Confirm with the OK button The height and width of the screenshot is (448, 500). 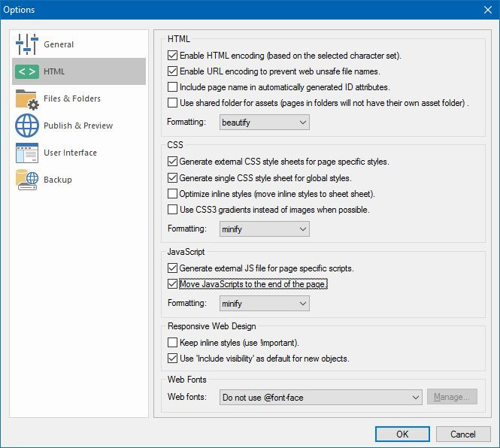tap(402, 434)
